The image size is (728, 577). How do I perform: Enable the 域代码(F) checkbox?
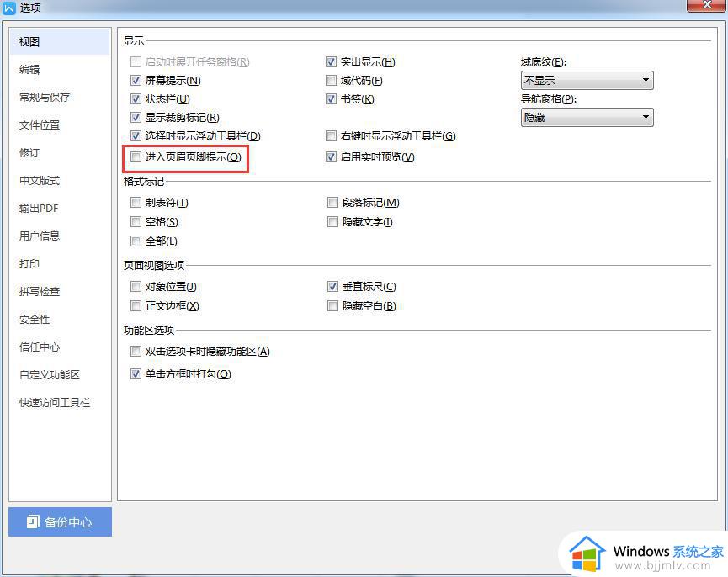coord(331,80)
